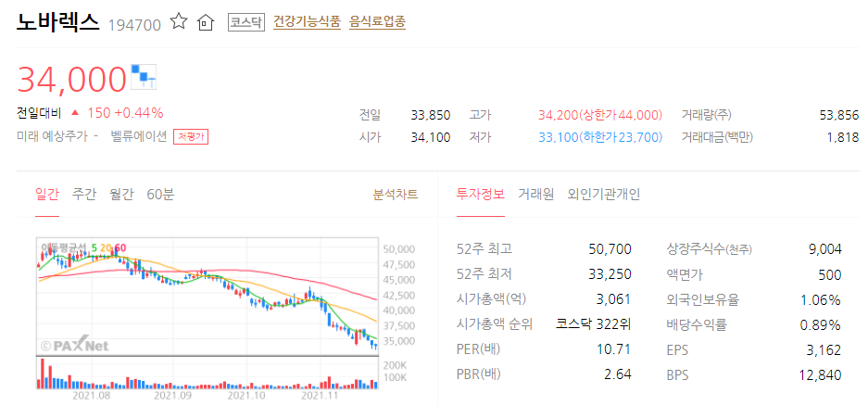The height and width of the screenshot is (418, 868).
Task: Click 52주 최저 value 33,250
Action: [611, 274]
